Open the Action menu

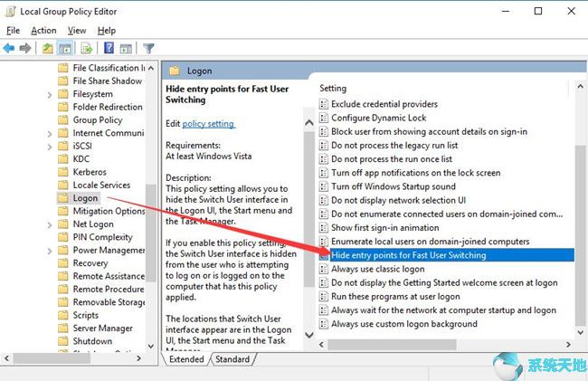pos(43,30)
